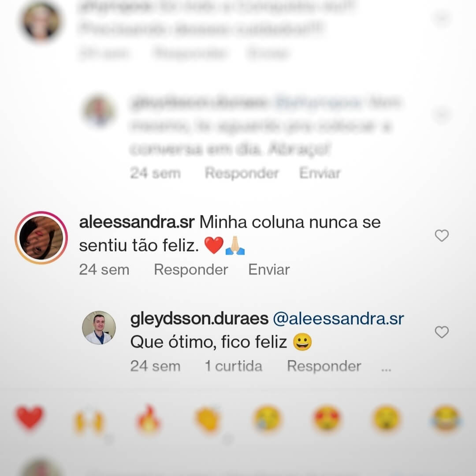Open gleydsson.duraes profile picture

point(99,327)
